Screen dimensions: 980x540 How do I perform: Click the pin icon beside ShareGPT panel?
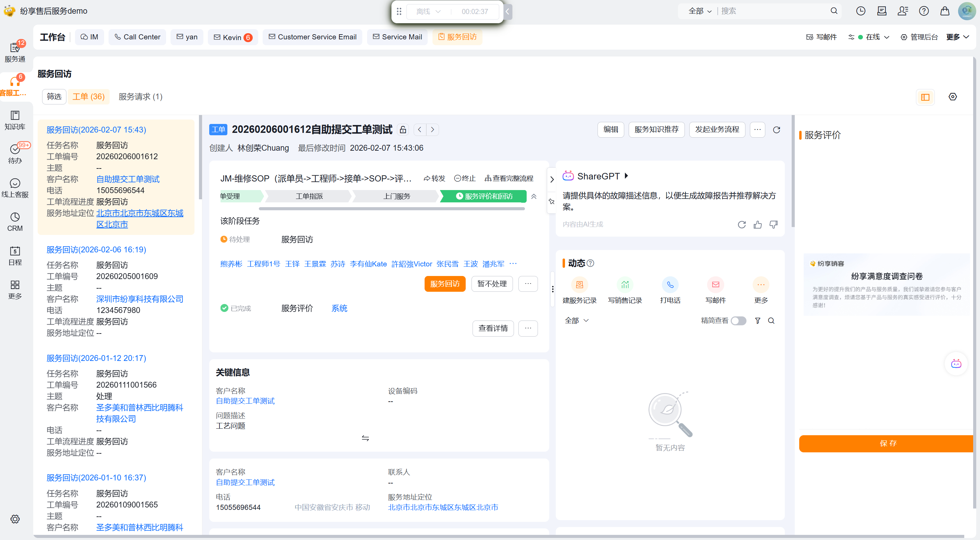(x=552, y=201)
